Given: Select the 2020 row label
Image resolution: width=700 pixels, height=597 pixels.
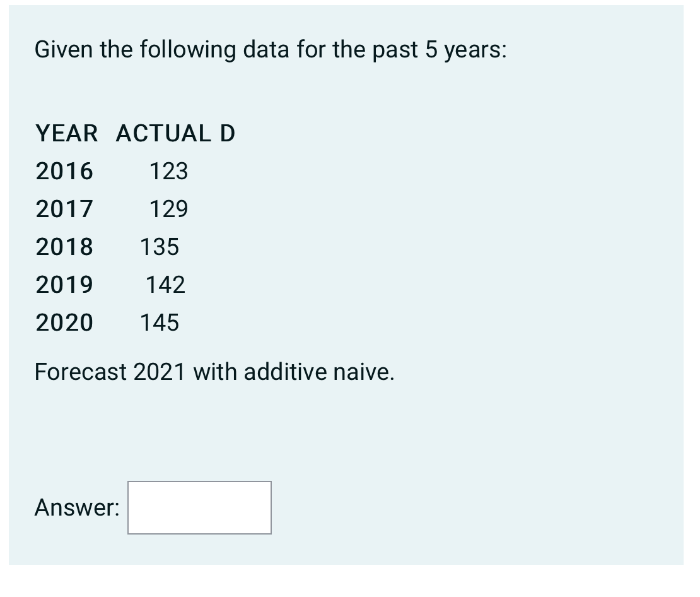Looking at the screenshot, I should click(x=64, y=322).
